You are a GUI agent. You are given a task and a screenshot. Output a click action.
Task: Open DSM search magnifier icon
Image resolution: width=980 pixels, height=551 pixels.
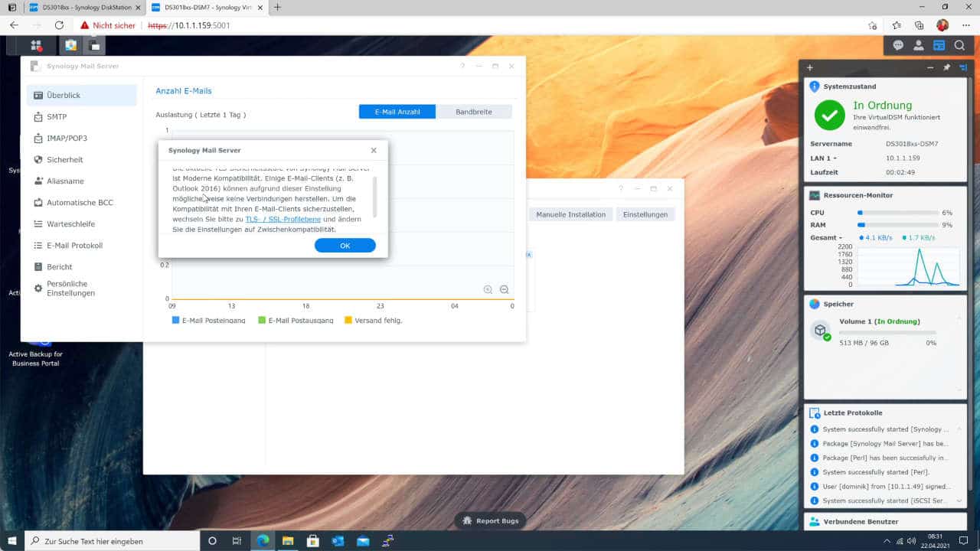959,45
